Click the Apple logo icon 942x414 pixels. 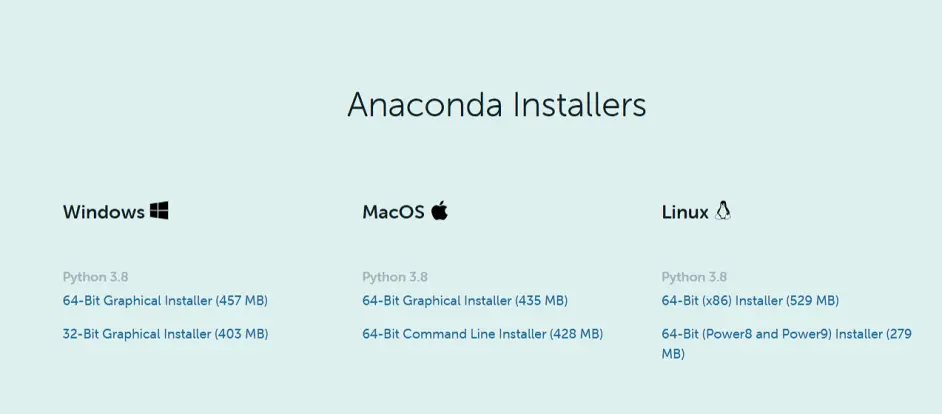point(440,211)
